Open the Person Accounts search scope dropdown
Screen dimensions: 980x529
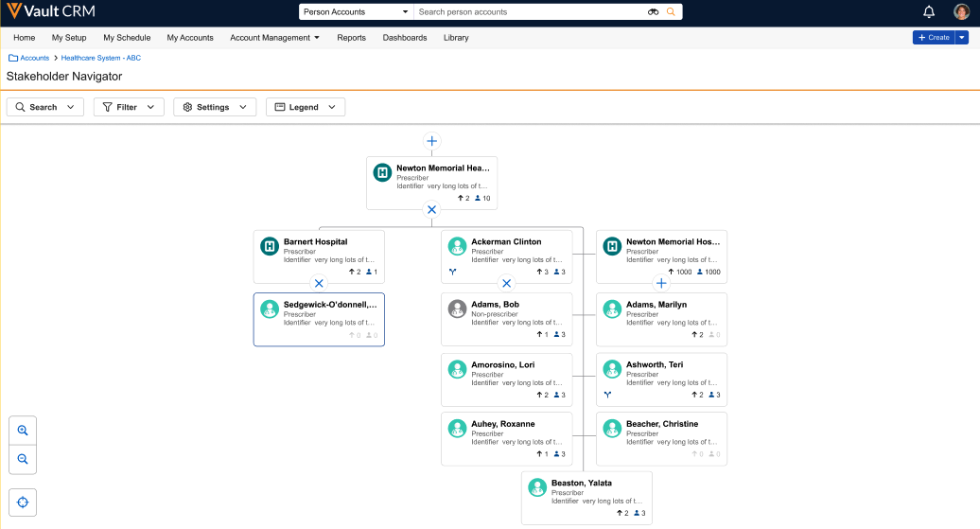[356, 12]
